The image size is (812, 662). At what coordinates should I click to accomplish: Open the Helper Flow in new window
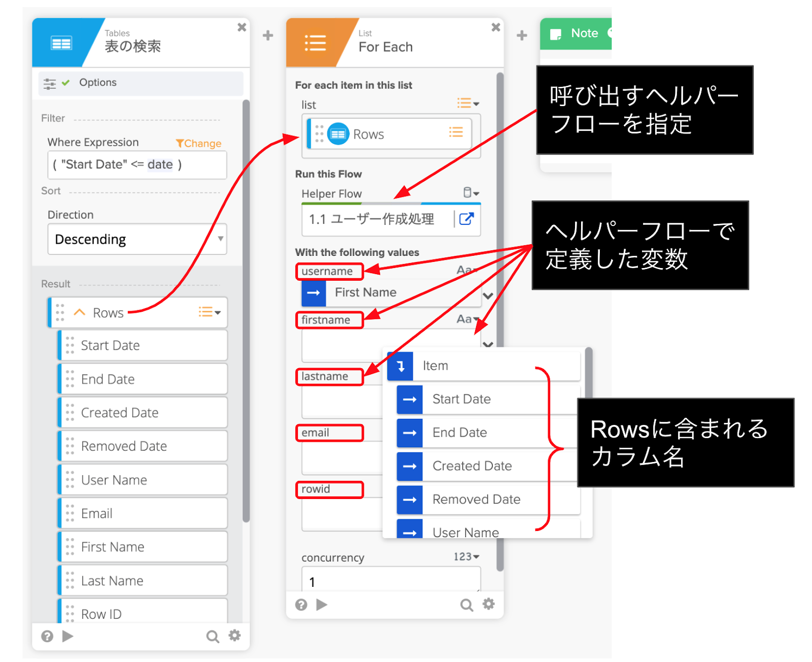tap(466, 219)
